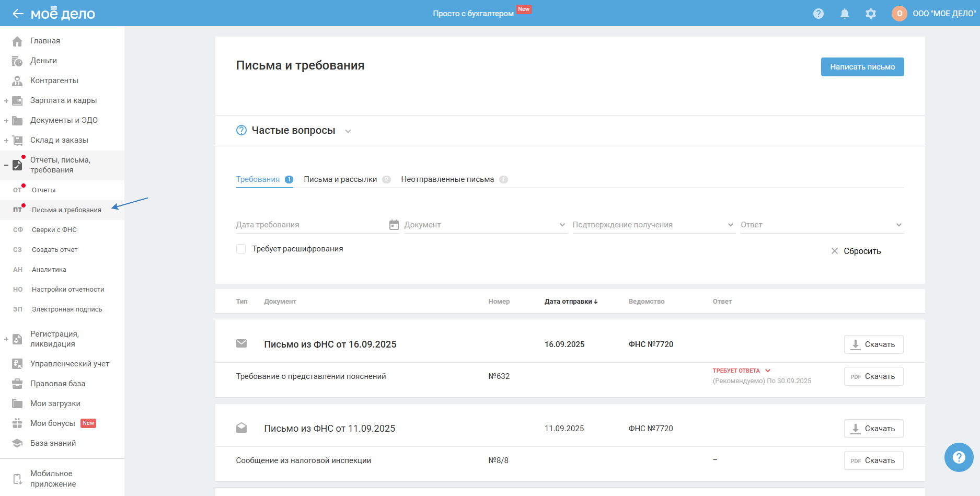Click the Склад и заказы cart icon
The width and height of the screenshot is (980, 496).
(x=17, y=140)
